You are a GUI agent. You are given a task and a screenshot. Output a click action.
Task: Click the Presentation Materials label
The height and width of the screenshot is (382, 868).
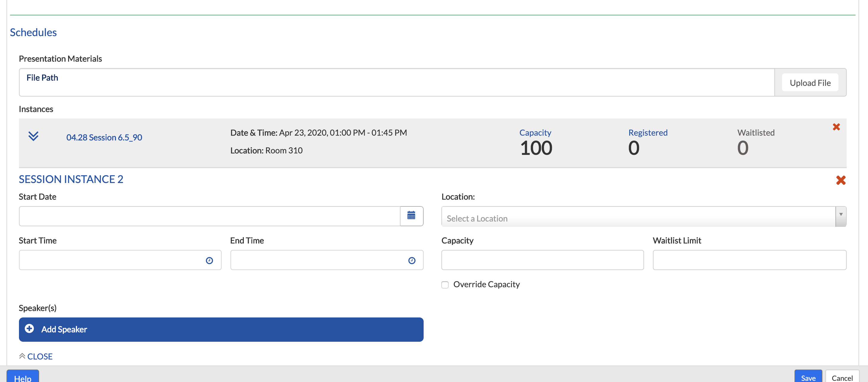click(x=60, y=59)
